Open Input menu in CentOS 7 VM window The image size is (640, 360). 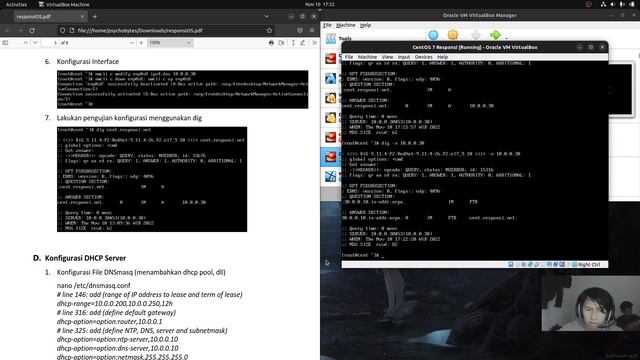(x=404, y=57)
